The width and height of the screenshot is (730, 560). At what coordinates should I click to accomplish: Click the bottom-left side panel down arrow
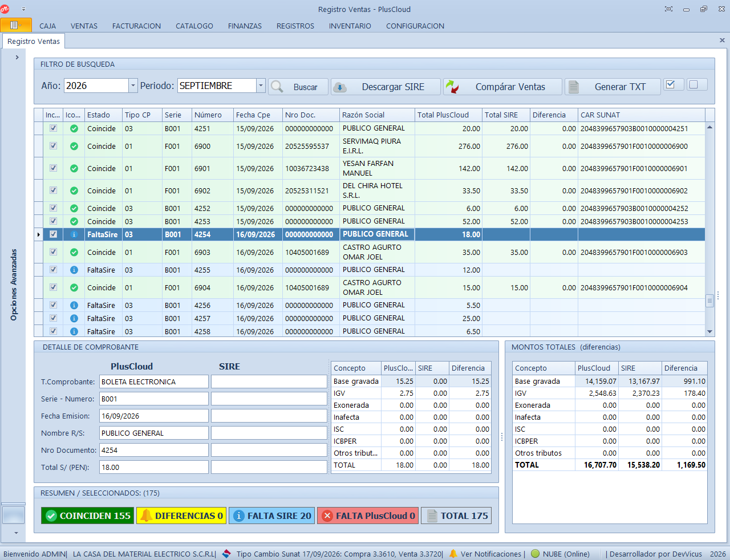tap(16, 533)
